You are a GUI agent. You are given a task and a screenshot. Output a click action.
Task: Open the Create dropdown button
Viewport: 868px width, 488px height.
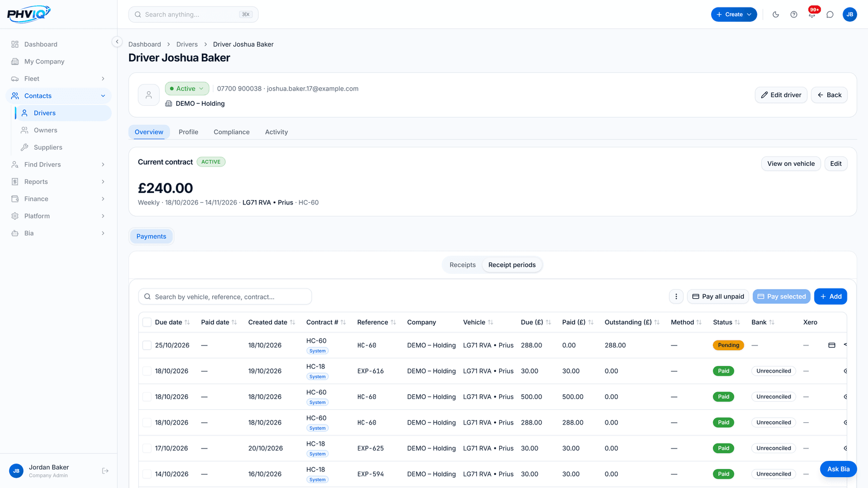click(734, 15)
